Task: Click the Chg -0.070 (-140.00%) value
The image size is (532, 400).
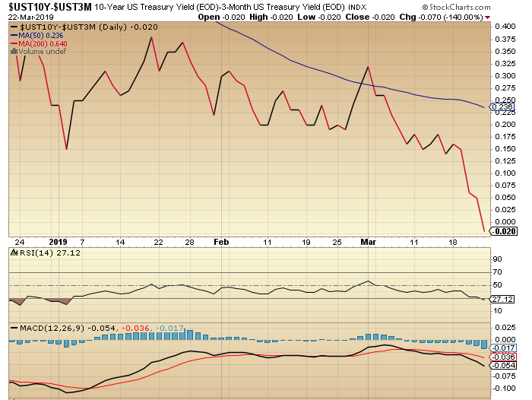Action: (x=441, y=17)
